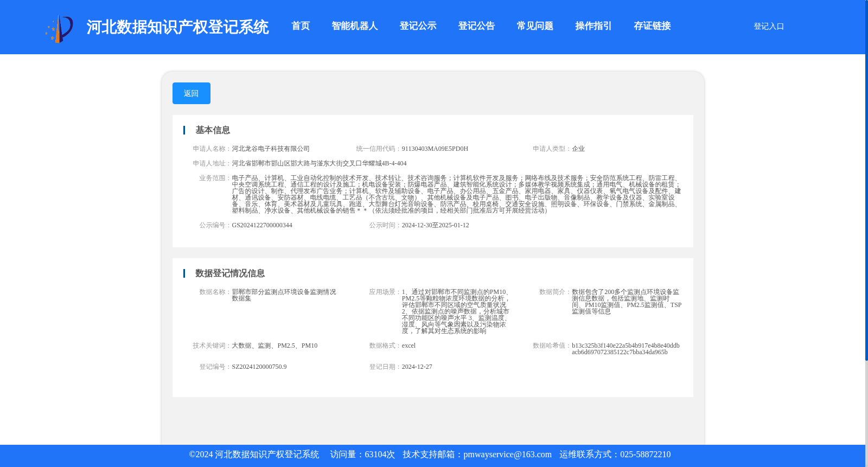Click the 业务范围 description paragraph

pos(456,194)
